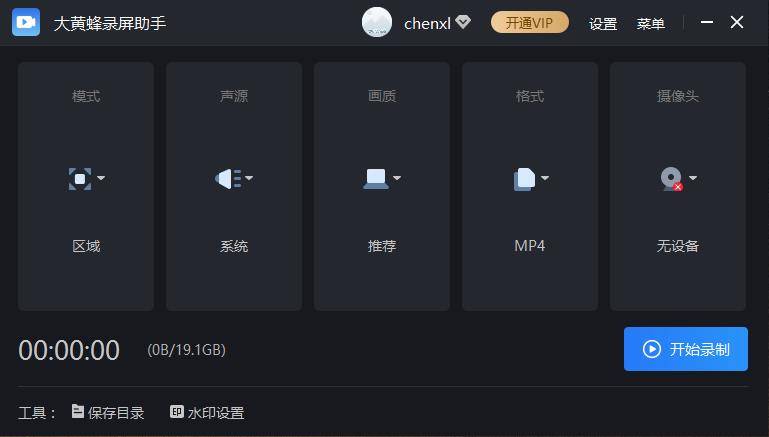Click the 大黄蜂录屏助手 app logo icon

click(x=26, y=22)
